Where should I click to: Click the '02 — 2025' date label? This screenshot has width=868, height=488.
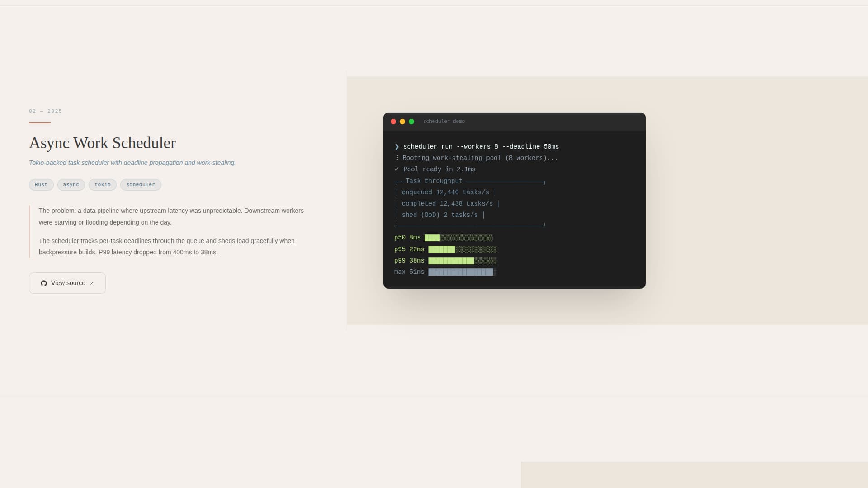coord(45,111)
